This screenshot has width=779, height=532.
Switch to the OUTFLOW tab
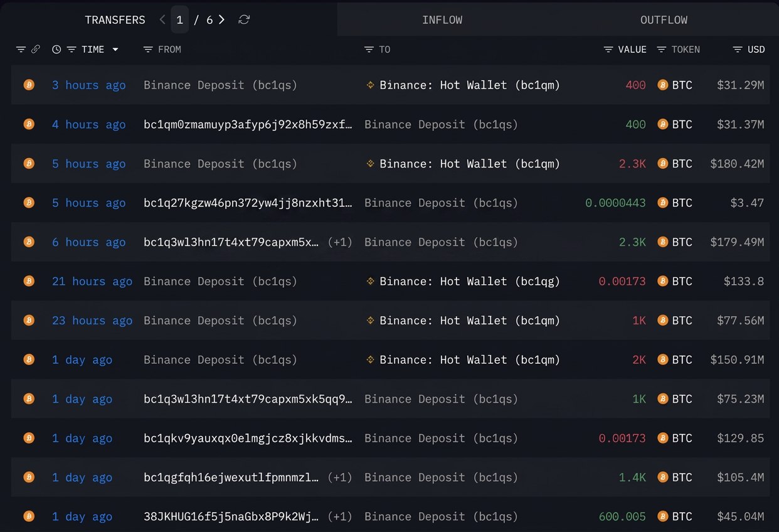pos(664,19)
